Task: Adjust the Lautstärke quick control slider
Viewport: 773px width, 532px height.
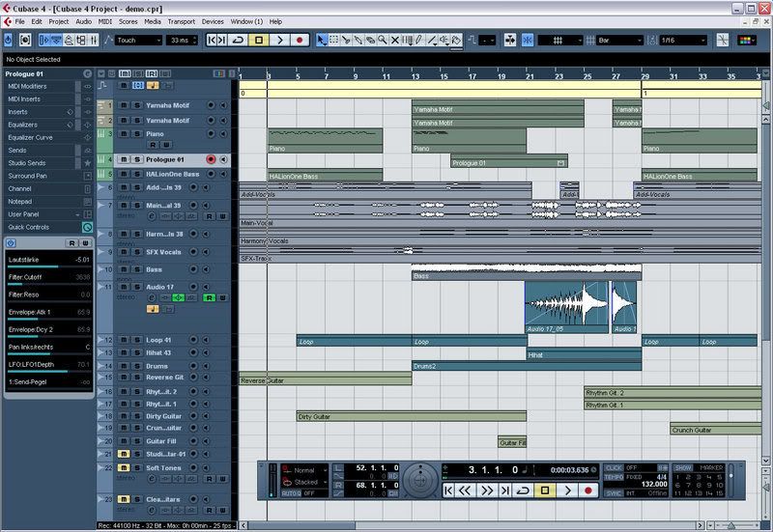Action: pyautogui.click(x=49, y=266)
